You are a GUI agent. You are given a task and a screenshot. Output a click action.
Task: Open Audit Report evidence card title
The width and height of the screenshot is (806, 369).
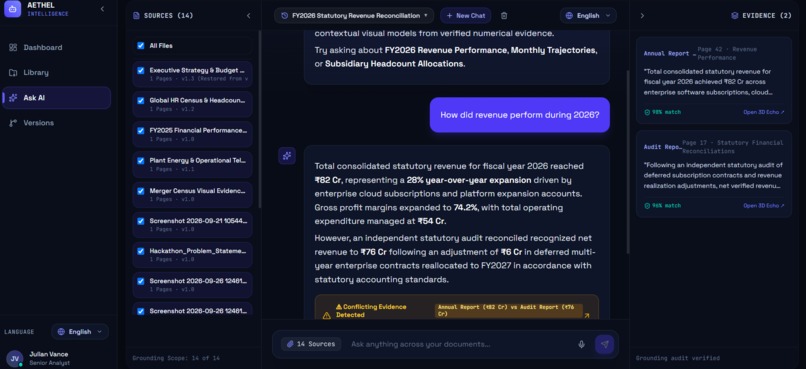click(663, 146)
